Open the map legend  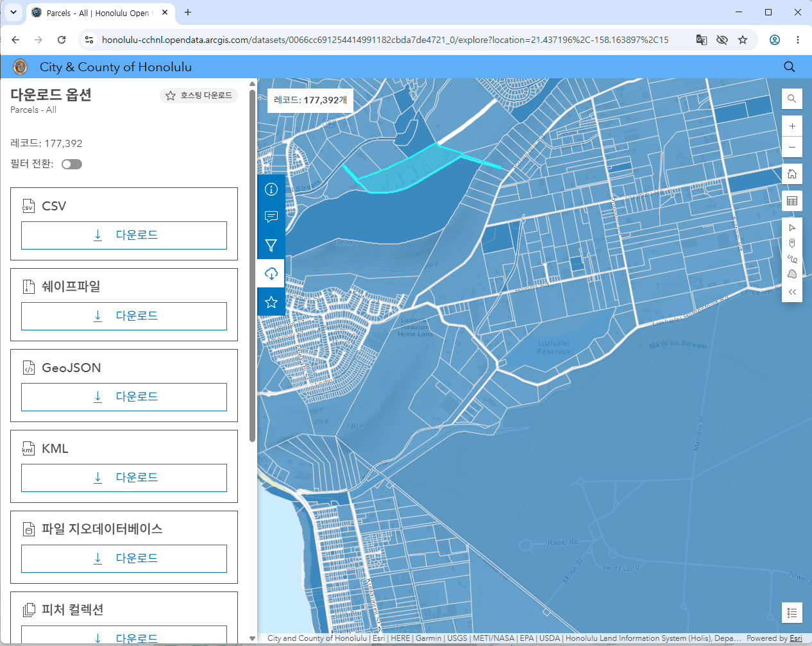pos(792,613)
